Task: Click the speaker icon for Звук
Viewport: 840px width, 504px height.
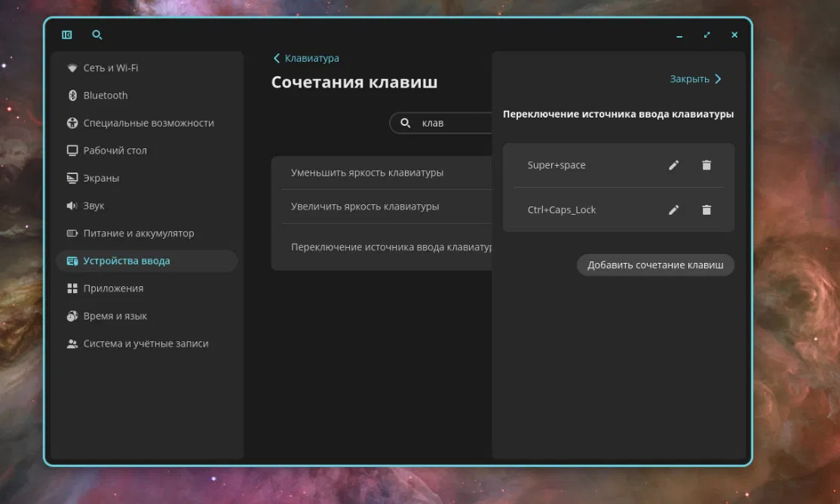Action: coord(72,206)
